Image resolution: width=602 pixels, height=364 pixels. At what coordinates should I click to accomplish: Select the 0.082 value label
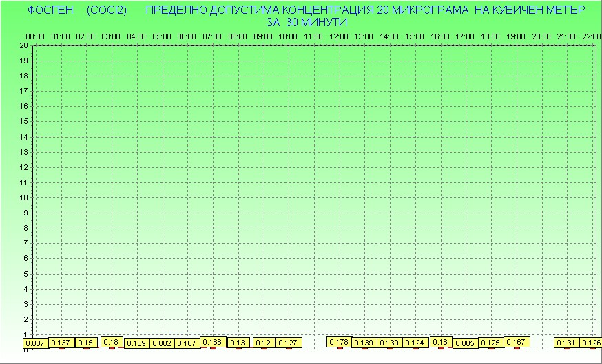[162, 343]
